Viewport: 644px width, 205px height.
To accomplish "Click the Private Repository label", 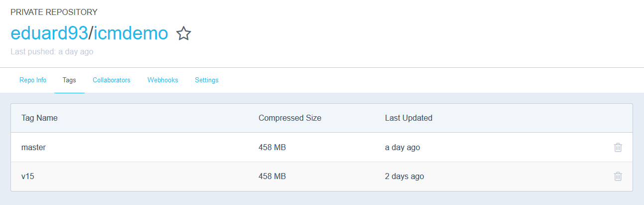I will [54, 12].
